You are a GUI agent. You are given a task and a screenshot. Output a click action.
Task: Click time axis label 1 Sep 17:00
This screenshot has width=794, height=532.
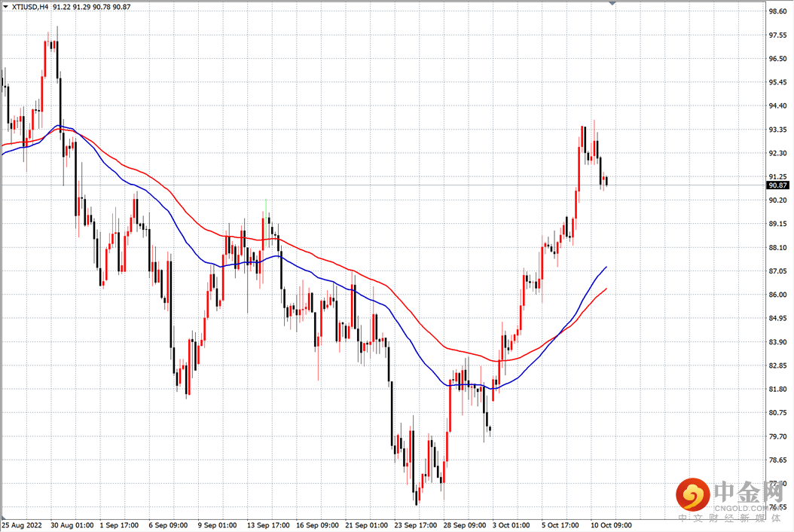[x=119, y=525]
